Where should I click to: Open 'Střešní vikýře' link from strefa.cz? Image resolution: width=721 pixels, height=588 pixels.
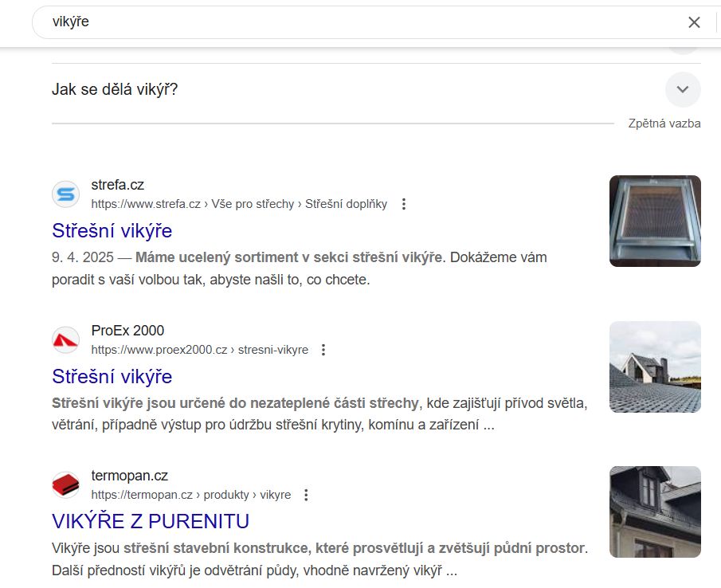pyautogui.click(x=112, y=231)
